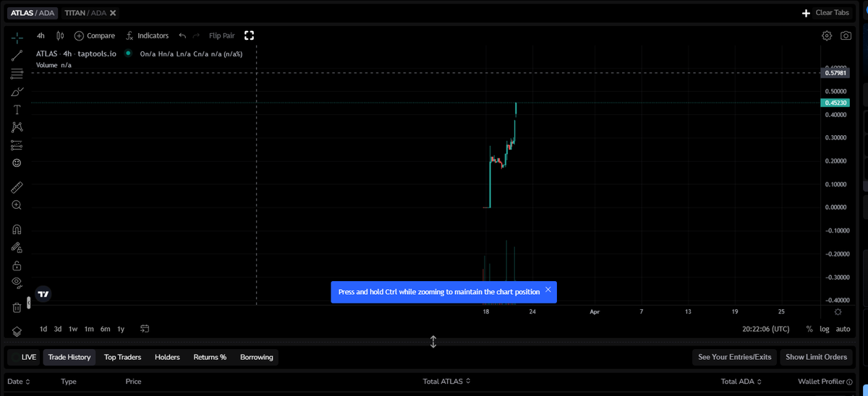
Task: Add a new chart tab with plus icon
Action: tap(806, 13)
